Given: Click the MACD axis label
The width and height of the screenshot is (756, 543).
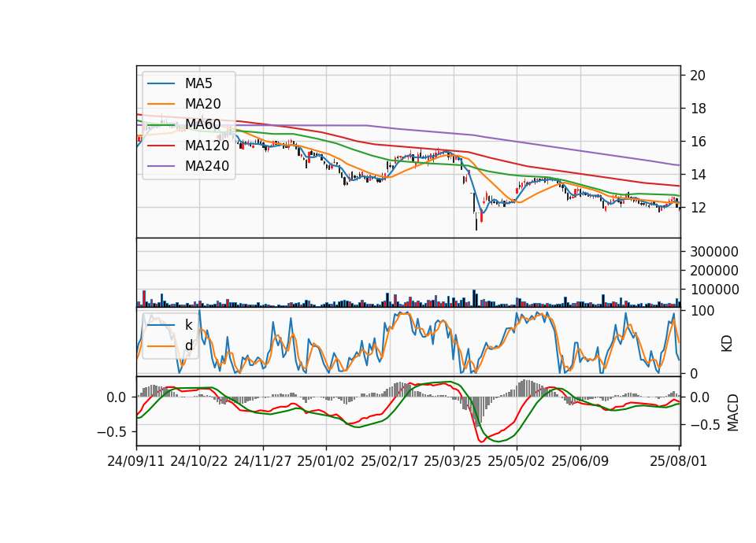Looking at the screenshot, I should (x=733, y=412).
